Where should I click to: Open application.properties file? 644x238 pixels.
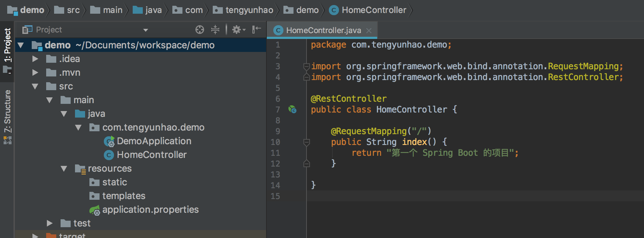click(x=150, y=210)
